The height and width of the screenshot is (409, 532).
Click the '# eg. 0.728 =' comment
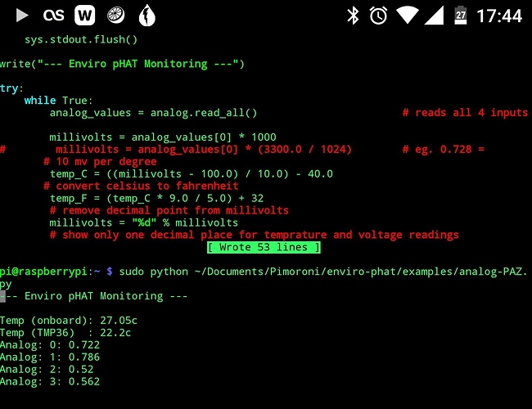[443, 150]
